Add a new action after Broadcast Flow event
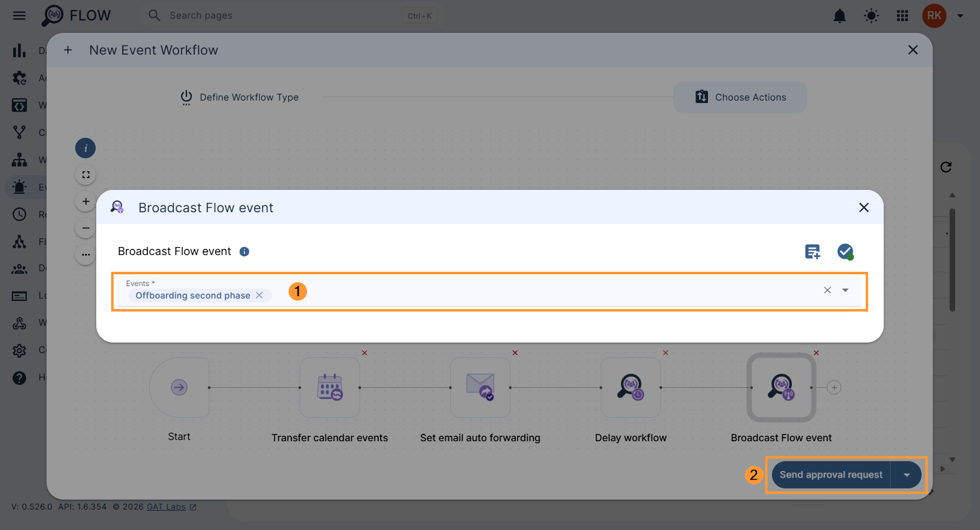Viewport: 980px width, 530px height. pos(834,387)
